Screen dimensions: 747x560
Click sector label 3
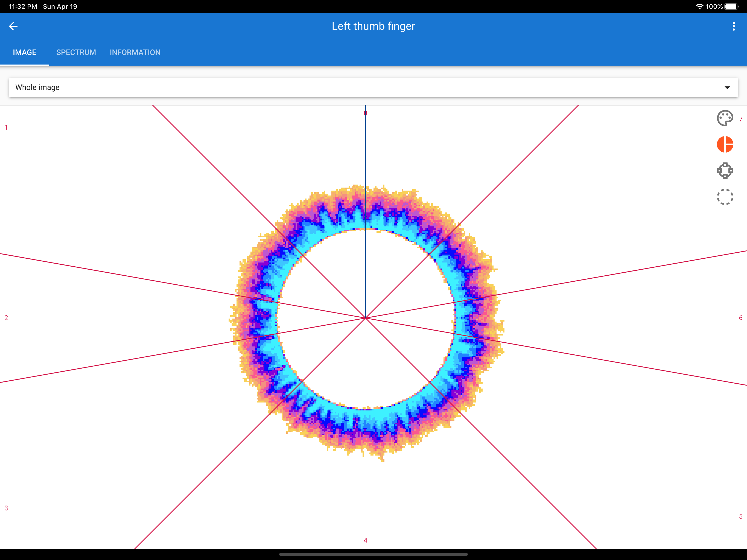[x=6, y=508]
